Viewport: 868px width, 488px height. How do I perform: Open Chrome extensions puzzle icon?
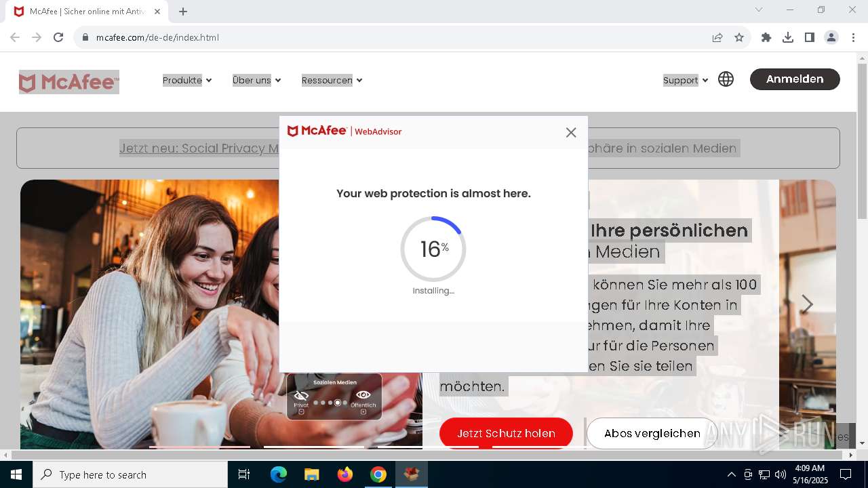(766, 37)
